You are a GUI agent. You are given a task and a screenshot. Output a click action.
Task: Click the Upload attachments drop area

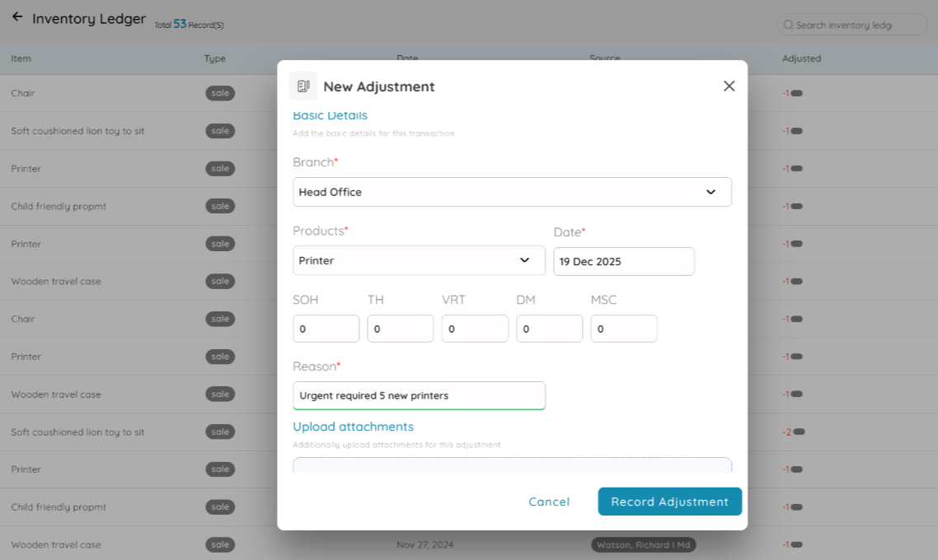tap(512, 465)
